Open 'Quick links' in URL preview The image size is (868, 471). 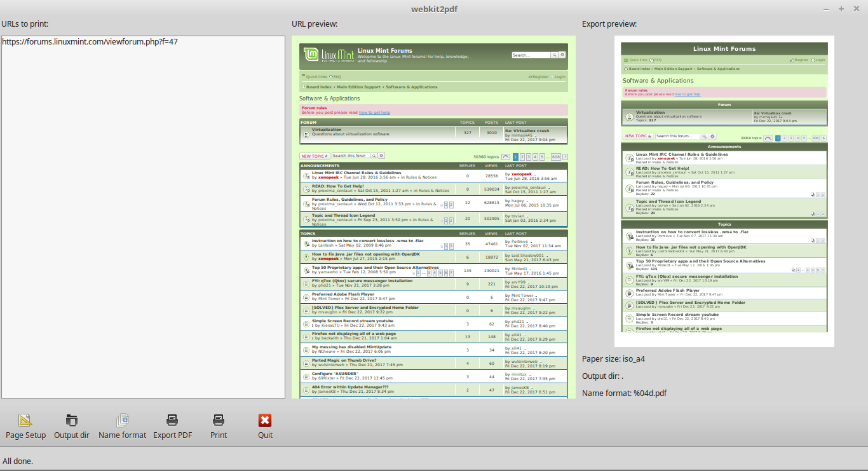316,77
